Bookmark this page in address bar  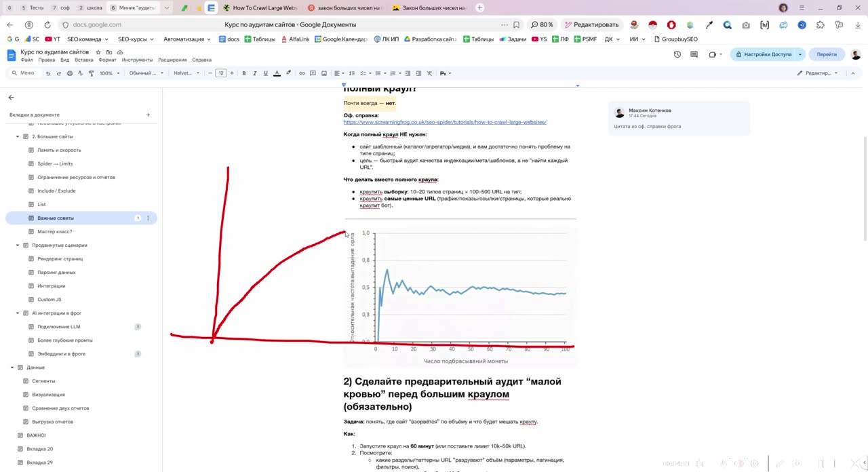516,24
